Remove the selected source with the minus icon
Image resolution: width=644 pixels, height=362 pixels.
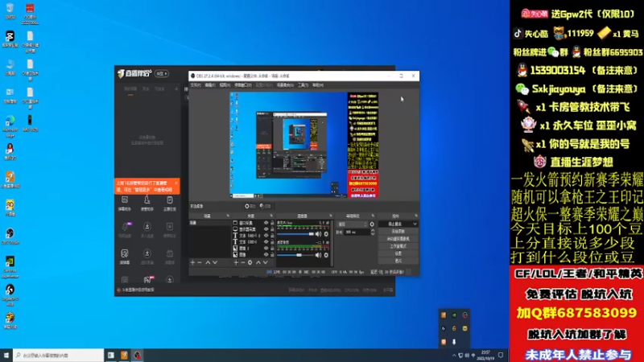(x=243, y=262)
